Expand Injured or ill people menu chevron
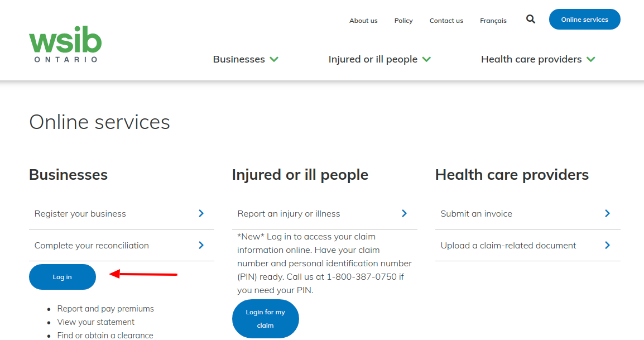Viewport: 644px width, 340px height. (427, 60)
